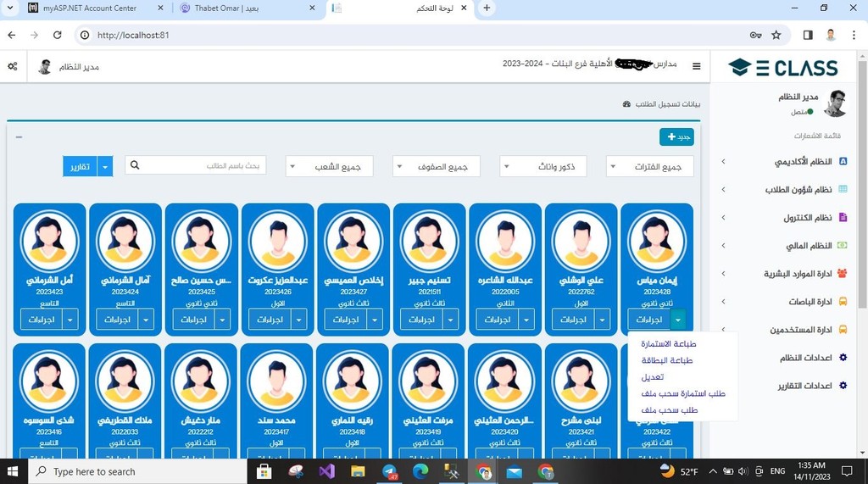Open the browser side panel icon
Viewport: 868px width, 484px height.
(808, 35)
